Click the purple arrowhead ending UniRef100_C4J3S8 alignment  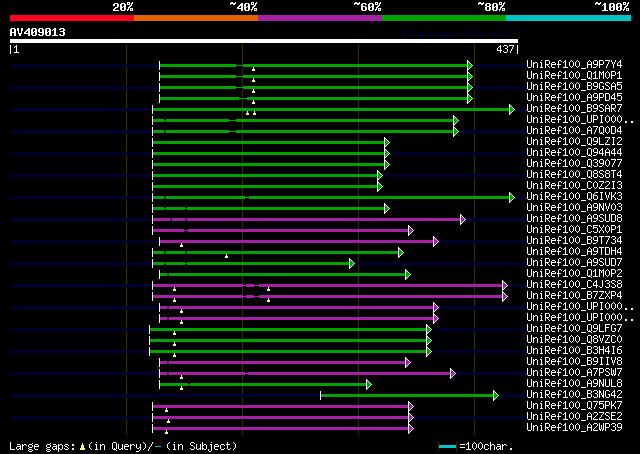(x=505, y=286)
